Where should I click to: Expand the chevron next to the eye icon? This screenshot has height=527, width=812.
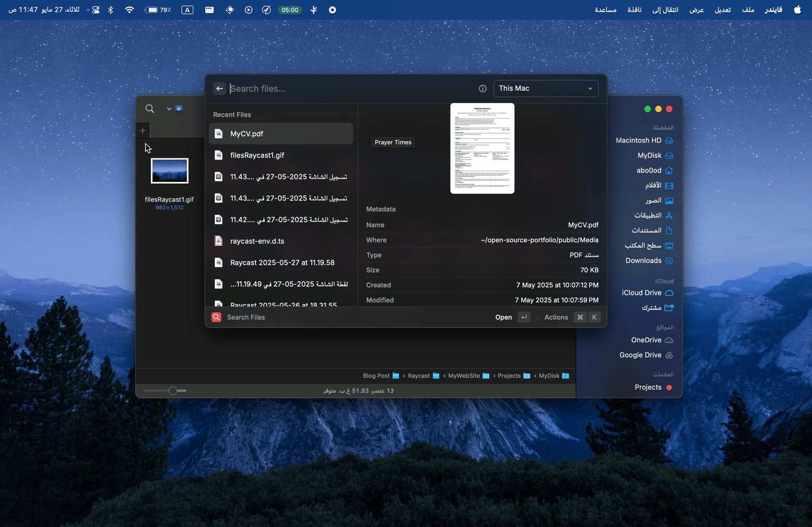click(169, 109)
